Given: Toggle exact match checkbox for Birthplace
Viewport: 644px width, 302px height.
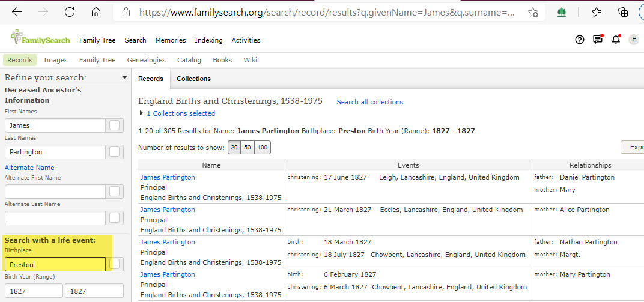Looking at the screenshot, I should [x=115, y=264].
